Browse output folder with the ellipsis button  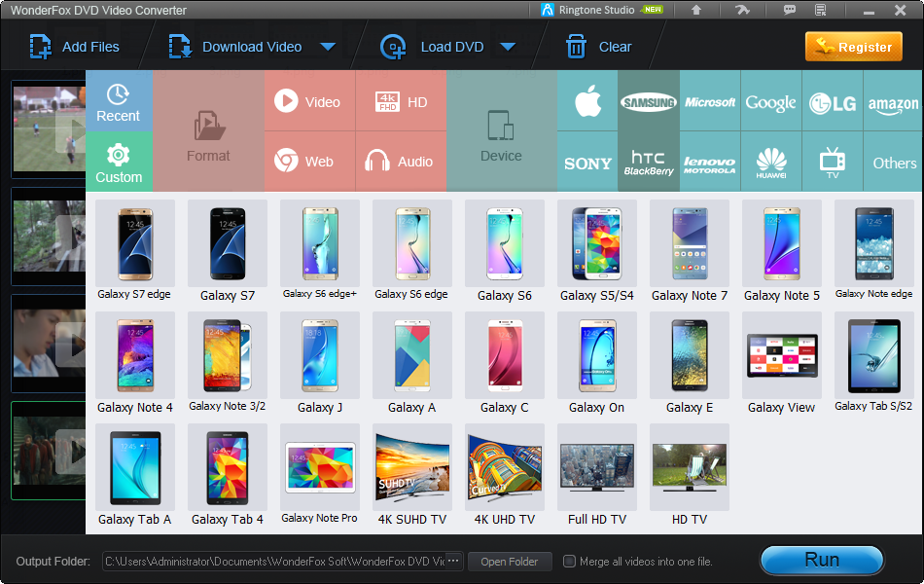453,561
